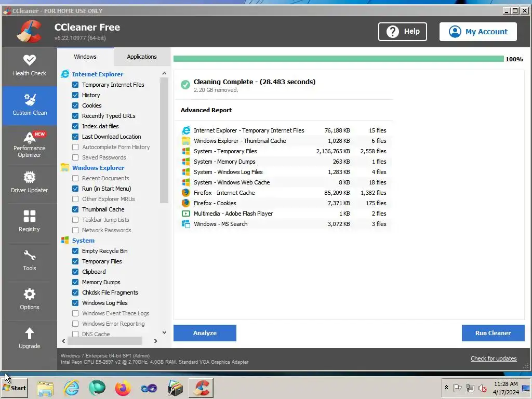Uncheck Temporary Internet Files

click(75, 85)
